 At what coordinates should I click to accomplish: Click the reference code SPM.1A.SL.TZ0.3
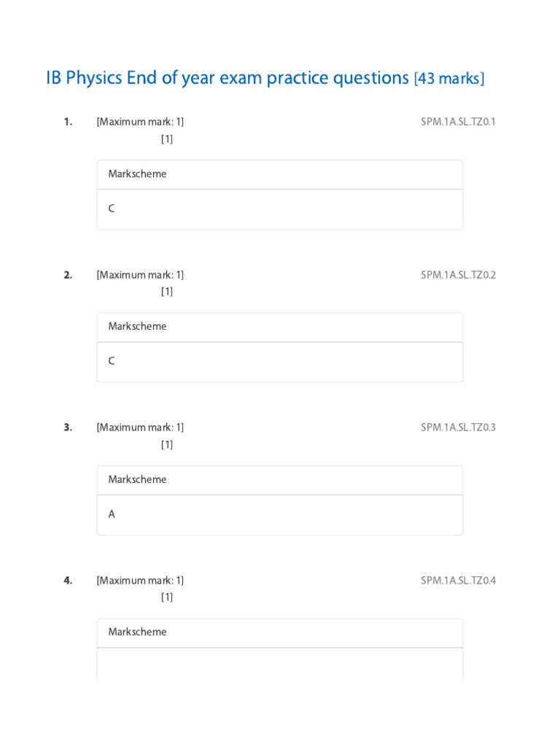coord(458,427)
